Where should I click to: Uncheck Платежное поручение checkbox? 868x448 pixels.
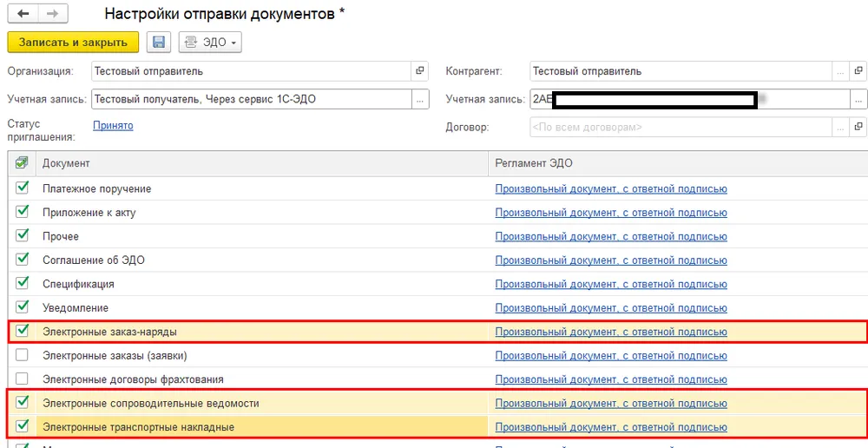click(23, 188)
